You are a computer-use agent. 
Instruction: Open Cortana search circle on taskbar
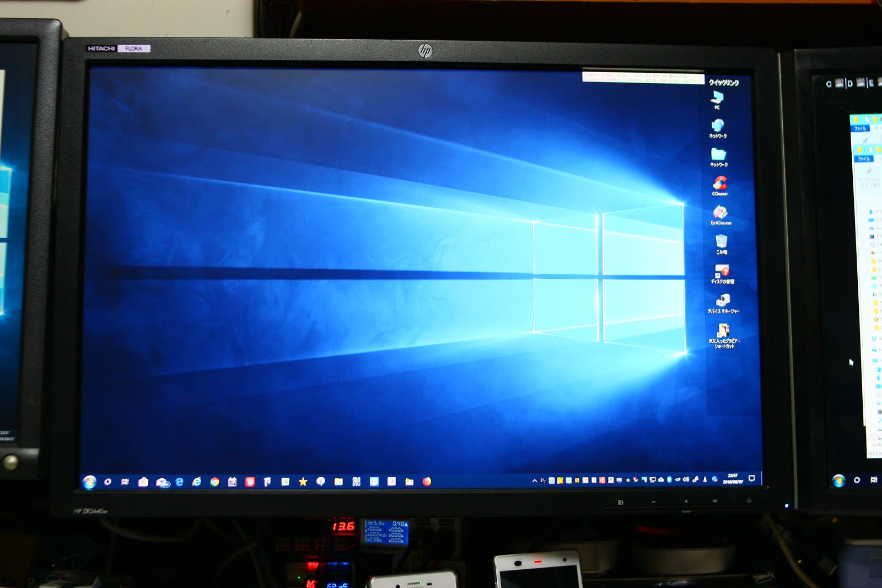click(x=107, y=482)
